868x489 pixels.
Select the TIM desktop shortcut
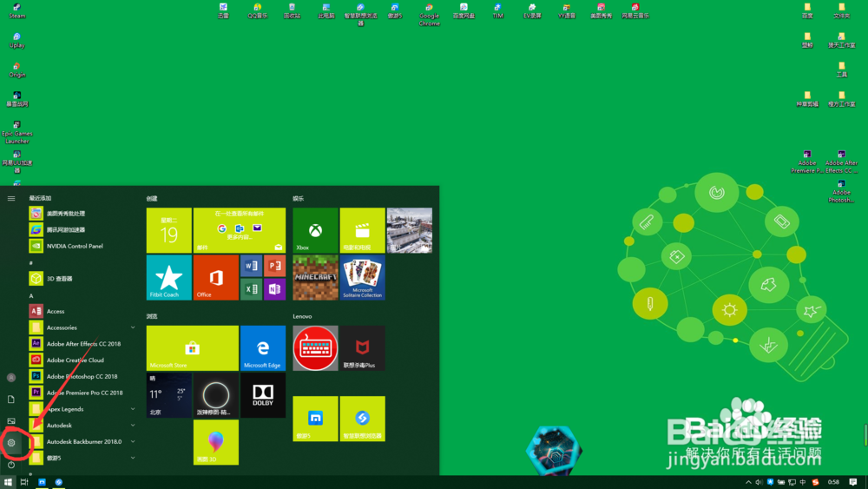click(x=497, y=10)
